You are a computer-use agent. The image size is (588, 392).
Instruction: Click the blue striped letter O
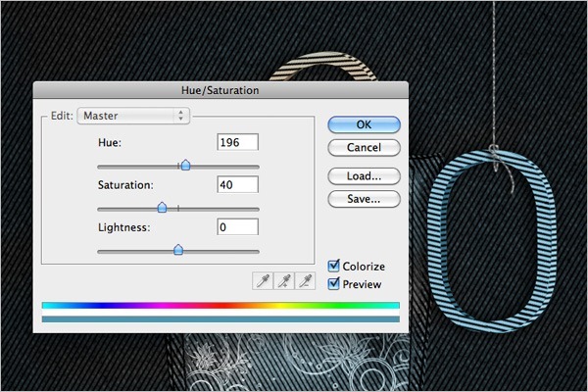tap(492, 241)
